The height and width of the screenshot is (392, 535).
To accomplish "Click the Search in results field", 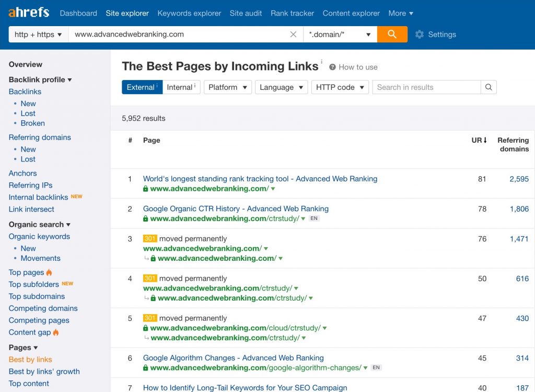I will 426,87.
